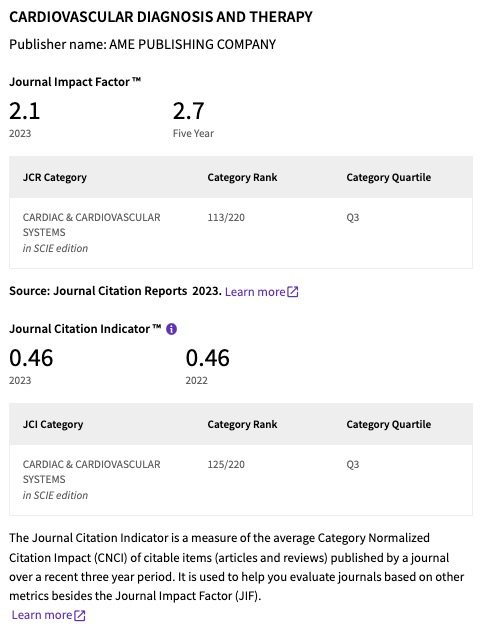Select the 113/220 category rank cell
496x634 pixels.
pyautogui.click(x=226, y=218)
